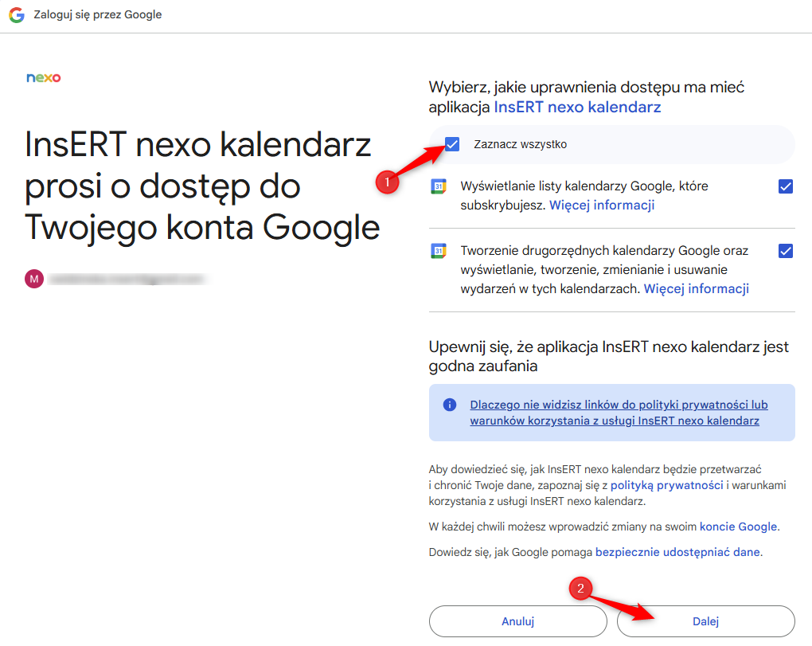
Task: Open 'Więcej informacji' for calendar list permission
Action: (602, 206)
